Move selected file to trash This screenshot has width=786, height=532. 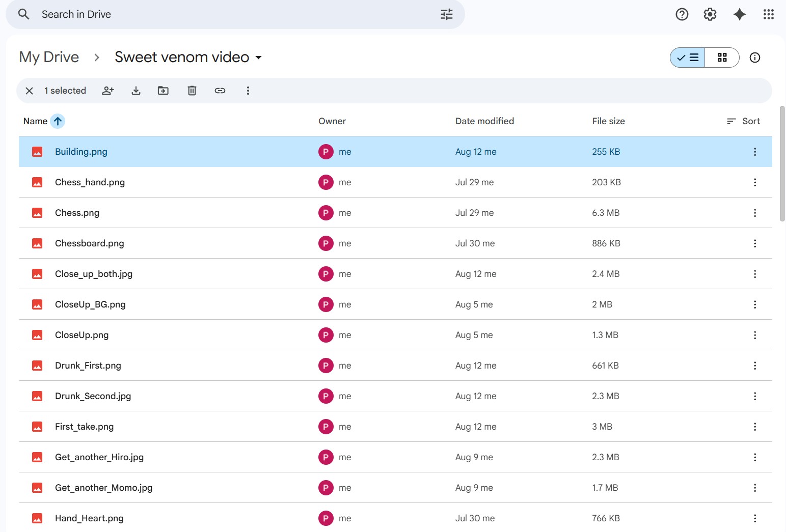click(x=192, y=91)
